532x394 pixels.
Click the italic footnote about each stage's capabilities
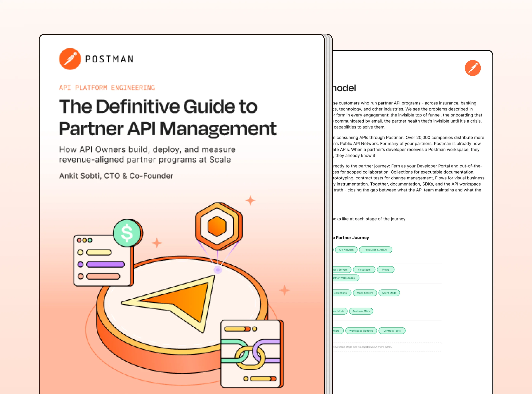coord(362,347)
